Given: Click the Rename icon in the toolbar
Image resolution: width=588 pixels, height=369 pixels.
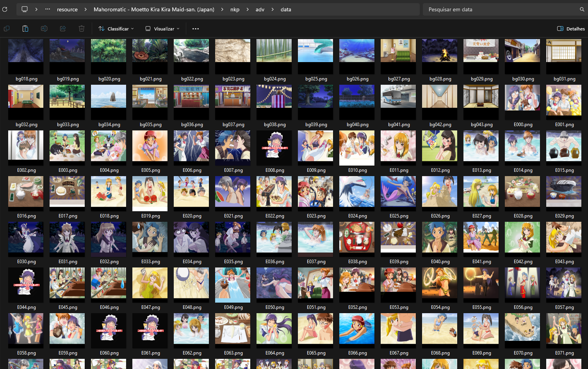Looking at the screenshot, I should 44,29.
